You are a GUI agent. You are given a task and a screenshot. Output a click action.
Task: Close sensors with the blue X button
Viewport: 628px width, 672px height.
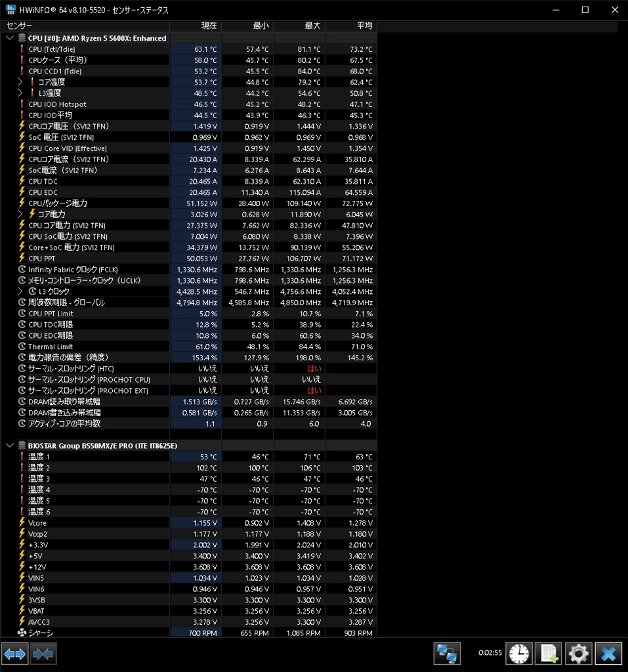[608, 654]
